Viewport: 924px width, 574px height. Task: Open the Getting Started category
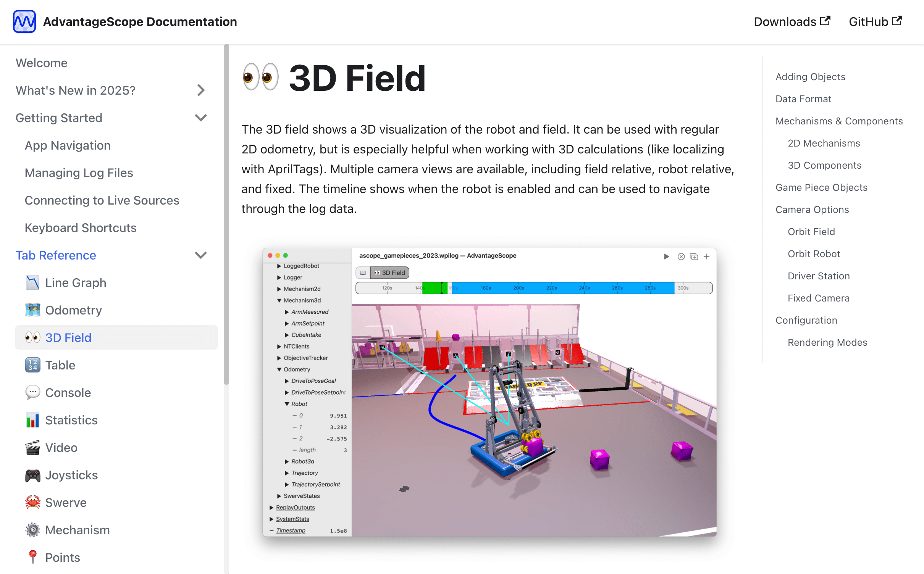pyautogui.click(x=59, y=118)
